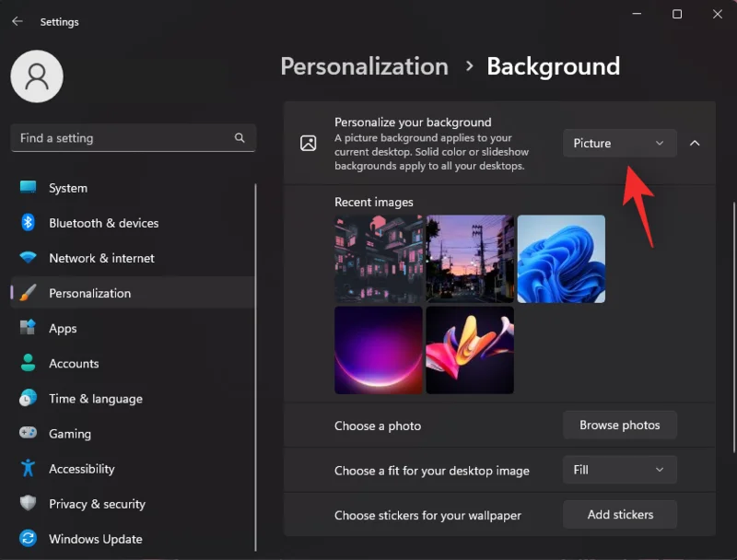Click Browse photos to choose a photo

619,425
